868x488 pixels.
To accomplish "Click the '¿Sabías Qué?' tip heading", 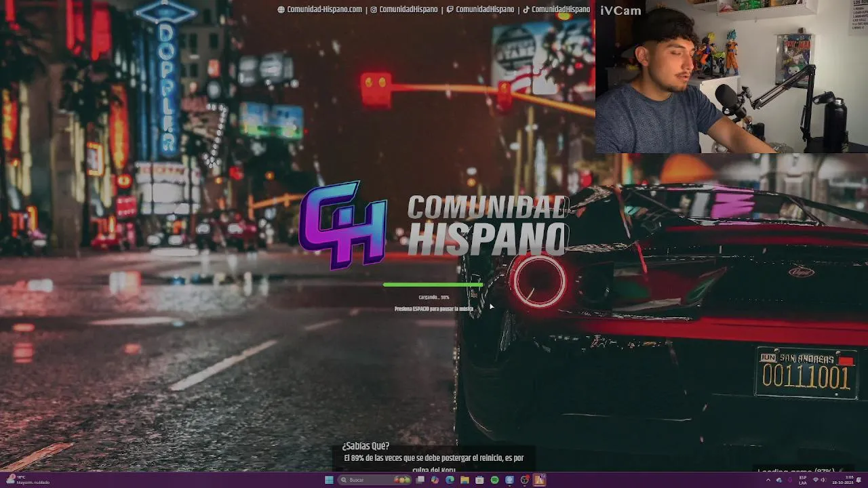I will pos(366,446).
